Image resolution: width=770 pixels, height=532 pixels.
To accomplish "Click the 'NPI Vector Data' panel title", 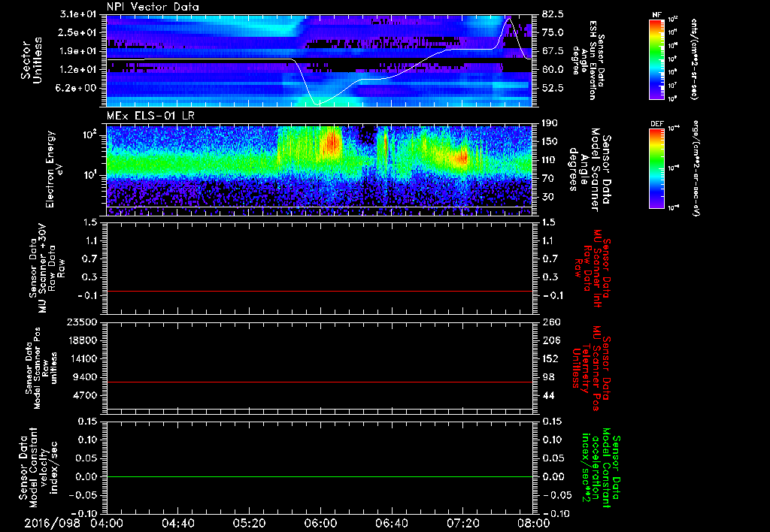I will click(x=153, y=7).
